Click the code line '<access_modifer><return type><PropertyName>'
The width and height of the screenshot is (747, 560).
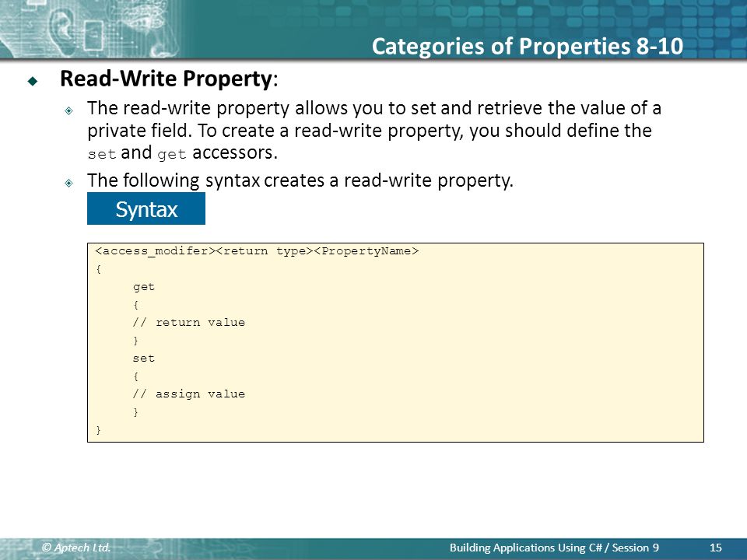click(257, 251)
